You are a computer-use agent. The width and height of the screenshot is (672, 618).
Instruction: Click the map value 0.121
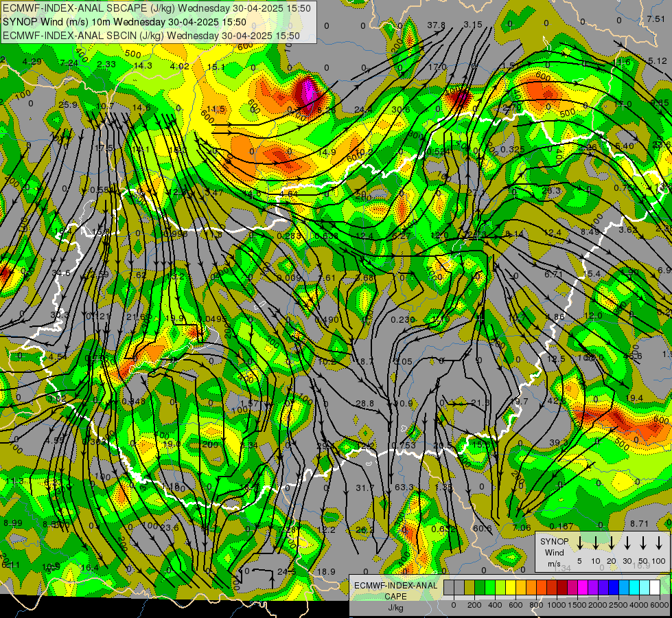pyautogui.click(x=98, y=316)
